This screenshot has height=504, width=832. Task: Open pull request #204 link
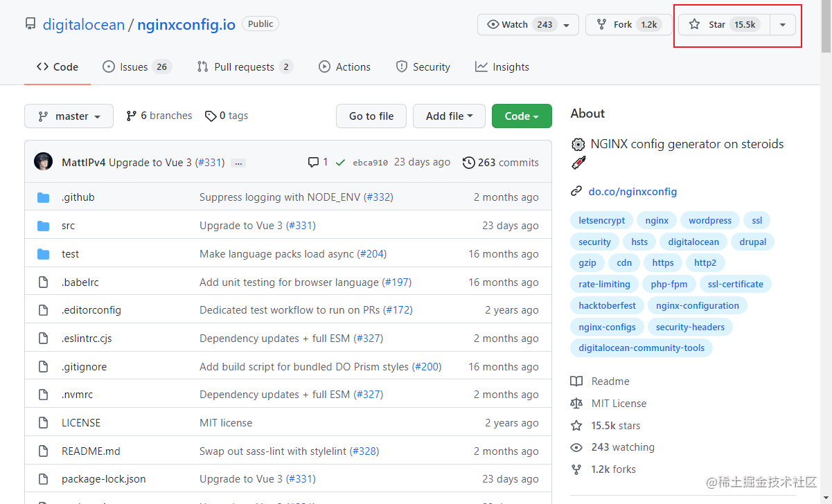coord(371,254)
